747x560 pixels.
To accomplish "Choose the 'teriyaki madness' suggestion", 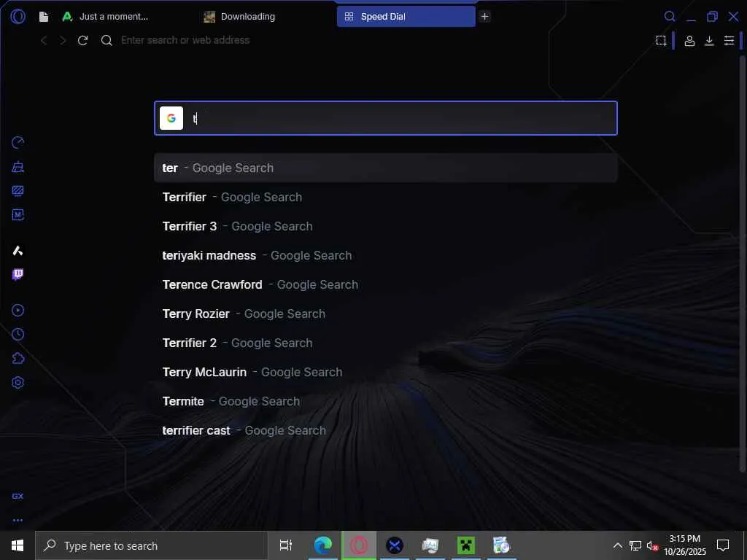I will [386, 256].
